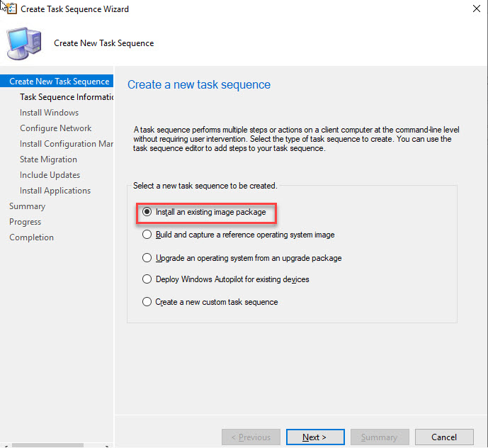Select Build and capture reference image option

click(147, 235)
